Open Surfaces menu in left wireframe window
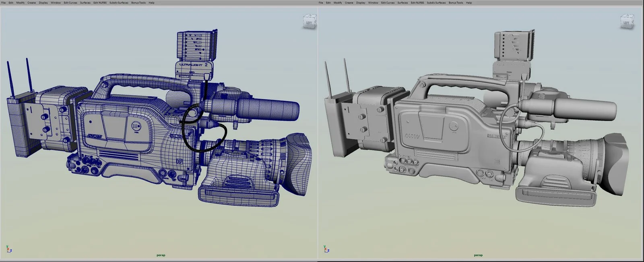The width and height of the screenshot is (644, 262). (x=85, y=3)
